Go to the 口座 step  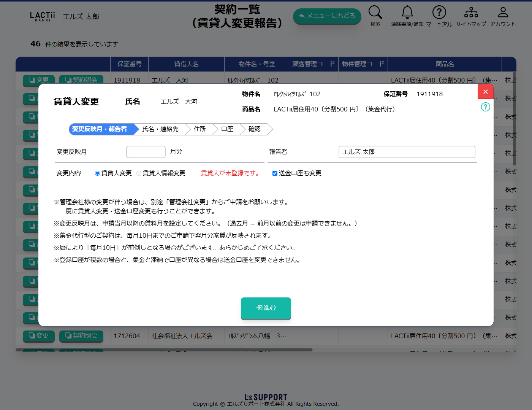tap(227, 129)
